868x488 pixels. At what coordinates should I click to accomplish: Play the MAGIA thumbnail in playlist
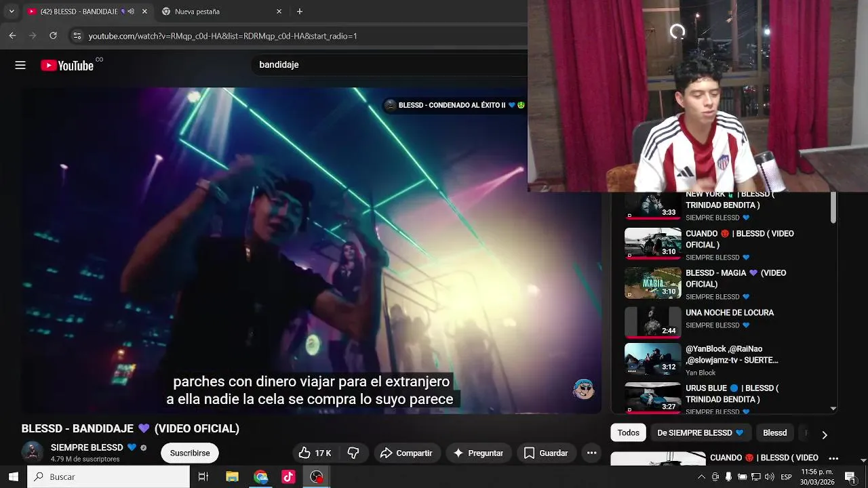pyautogui.click(x=652, y=283)
